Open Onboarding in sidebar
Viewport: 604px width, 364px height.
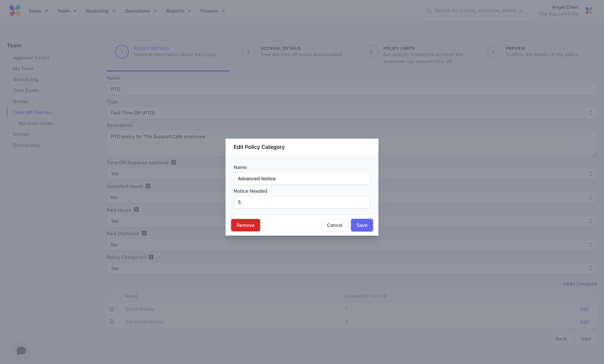click(26, 145)
